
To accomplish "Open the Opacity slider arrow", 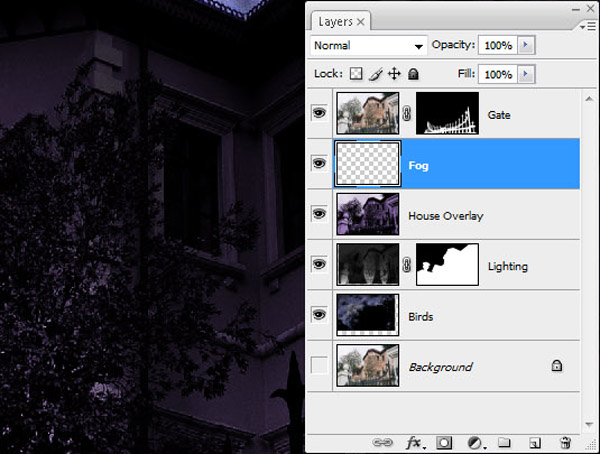I will [526, 45].
